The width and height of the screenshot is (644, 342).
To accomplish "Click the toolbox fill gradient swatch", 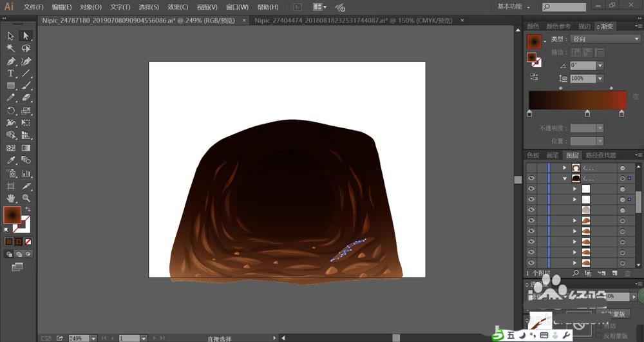I will [12, 215].
